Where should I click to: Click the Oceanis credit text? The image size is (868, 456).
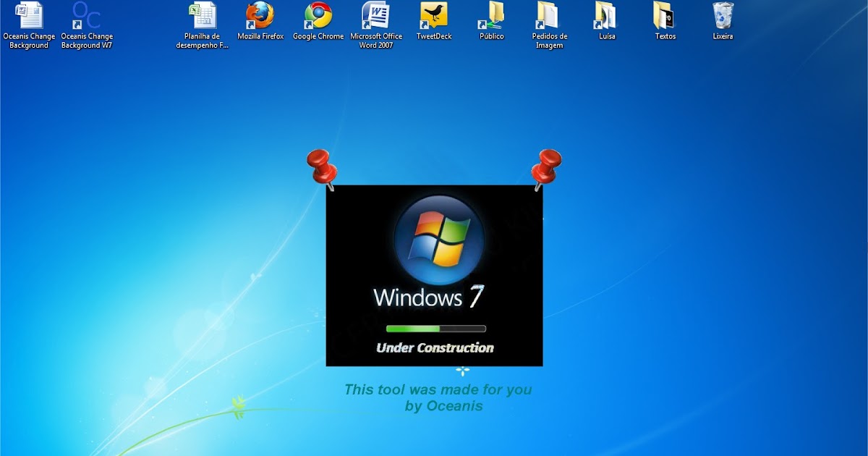439,397
